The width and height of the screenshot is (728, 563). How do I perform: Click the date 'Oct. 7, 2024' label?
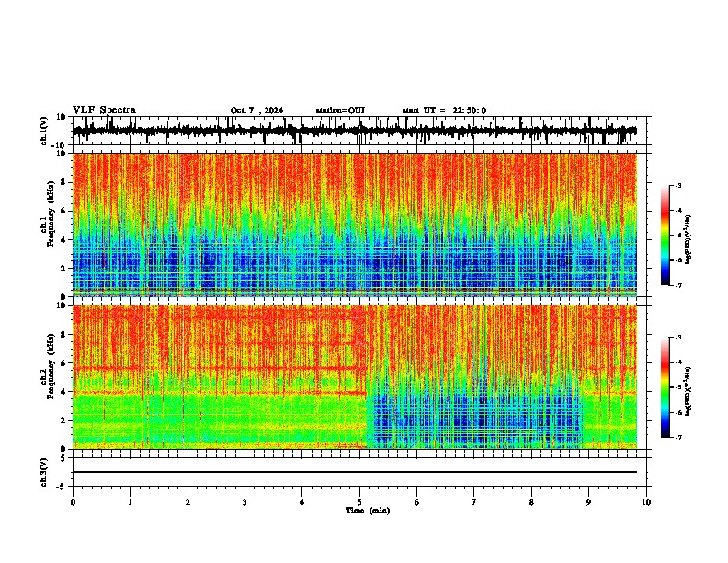point(256,110)
